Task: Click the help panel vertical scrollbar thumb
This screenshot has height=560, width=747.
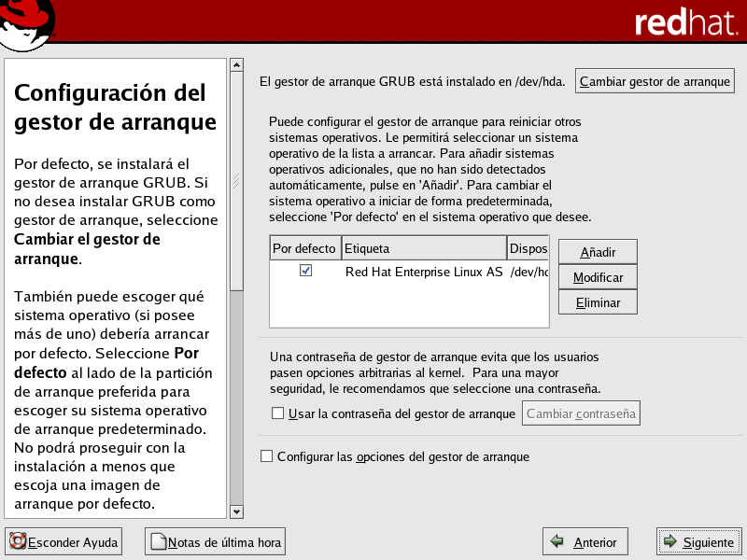Action: tap(236, 177)
